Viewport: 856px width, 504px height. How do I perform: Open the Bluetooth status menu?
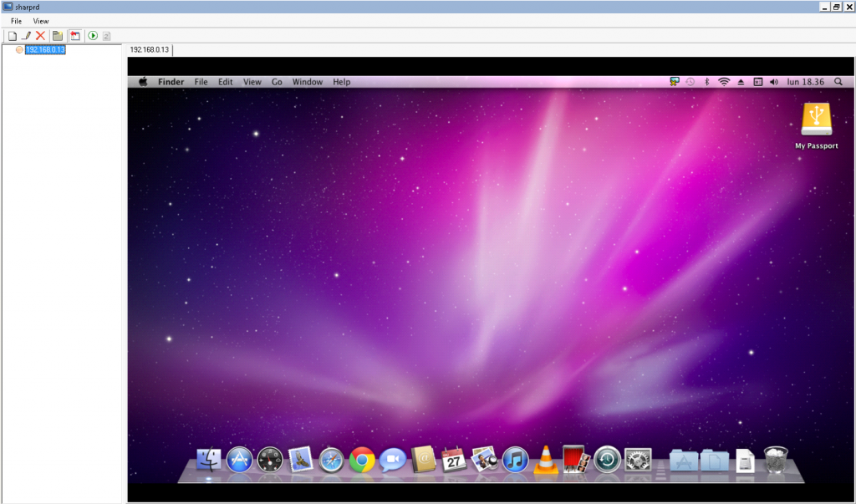pyautogui.click(x=706, y=82)
